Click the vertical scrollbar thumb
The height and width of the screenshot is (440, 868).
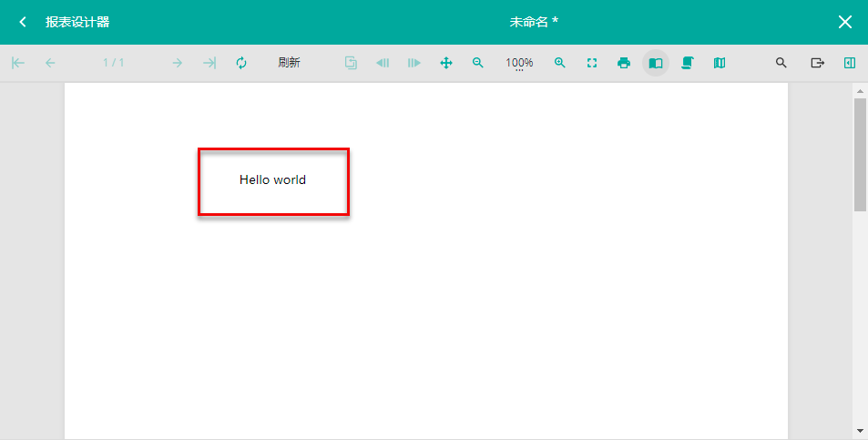click(860, 155)
